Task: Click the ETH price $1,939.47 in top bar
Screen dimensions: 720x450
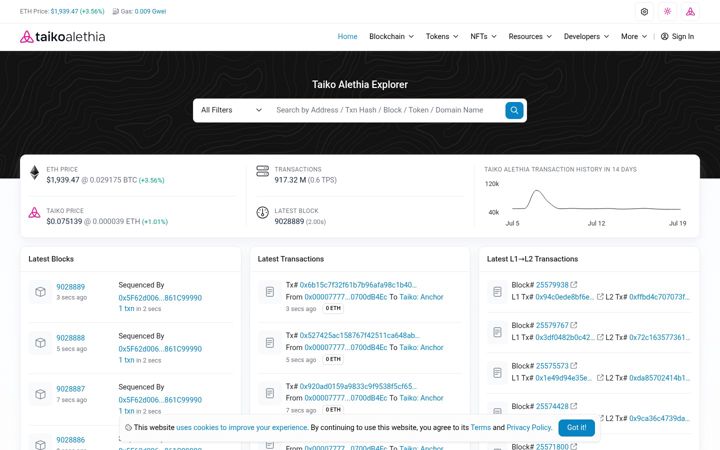Action: point(65,11)
